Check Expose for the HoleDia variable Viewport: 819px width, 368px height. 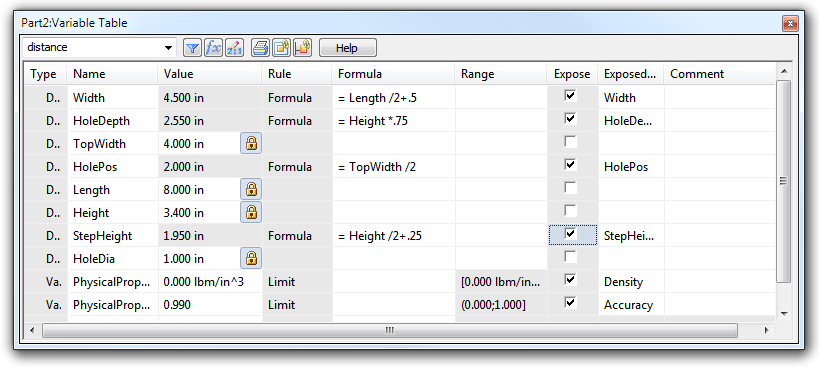pyautogui.click(x=570, y=257)
